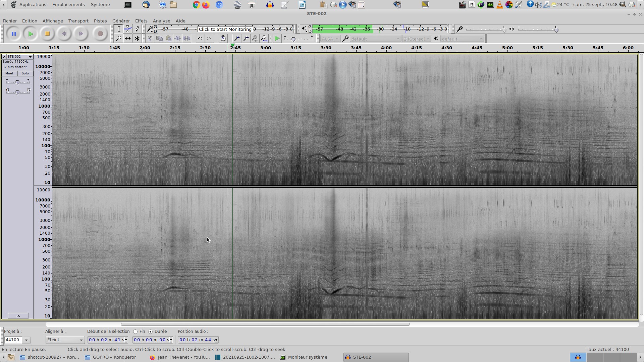Select the Draw pencil tool
The width and height of the screenshot is (644, 362).
pyautogui.click(x=137, y=29)
